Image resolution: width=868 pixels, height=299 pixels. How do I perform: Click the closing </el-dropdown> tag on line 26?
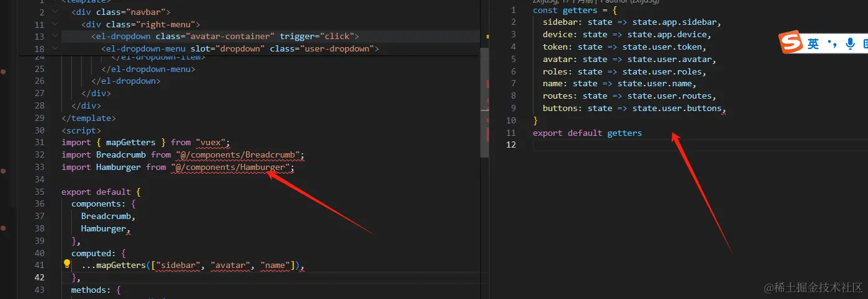click(x=126, y=81)
